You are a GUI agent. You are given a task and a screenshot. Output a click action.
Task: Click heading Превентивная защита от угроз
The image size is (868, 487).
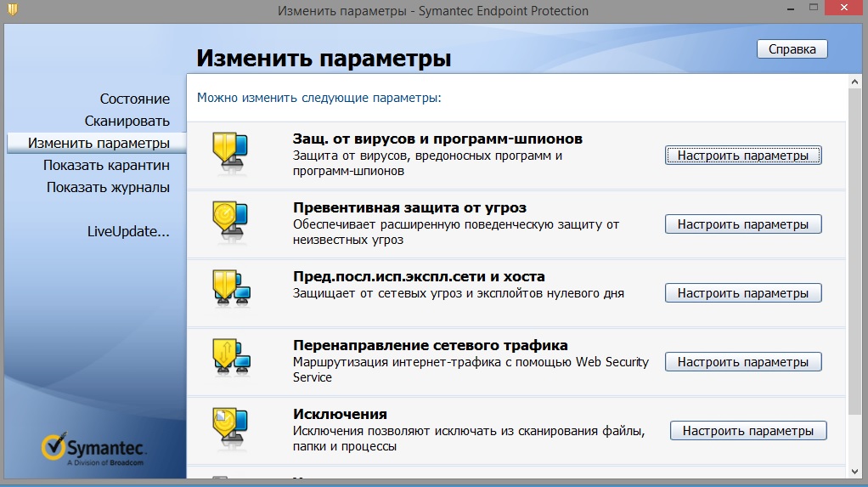pos(409,207)
